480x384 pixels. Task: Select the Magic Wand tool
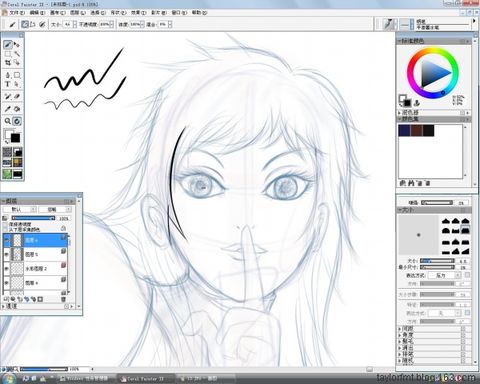click(17, 54)
